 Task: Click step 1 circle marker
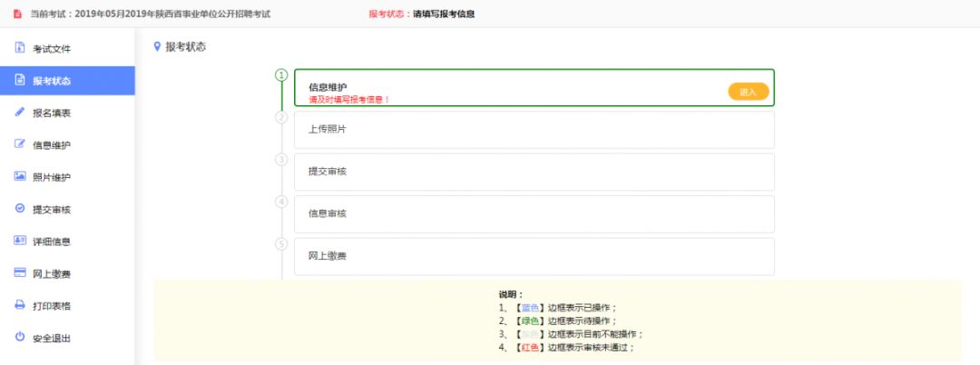pos(281,75)
